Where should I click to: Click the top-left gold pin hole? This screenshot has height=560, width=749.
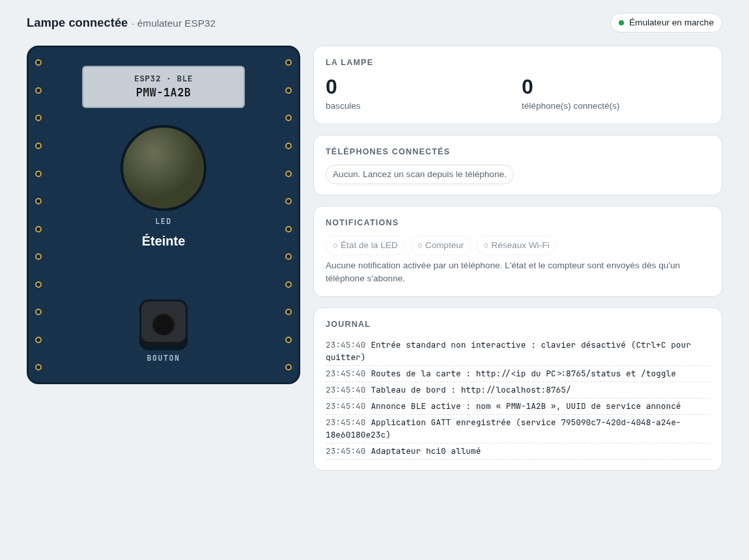tap(38, 63)
